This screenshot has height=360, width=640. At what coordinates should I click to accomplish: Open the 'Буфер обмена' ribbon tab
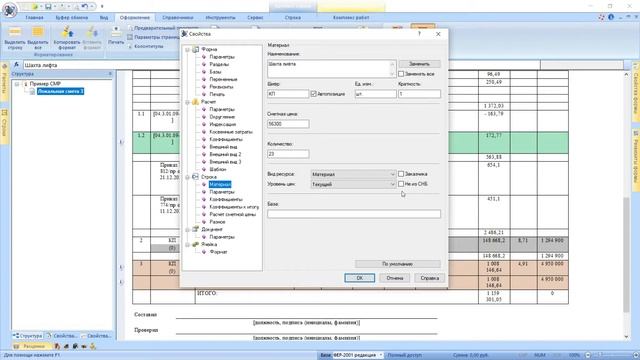tap(72, 18)
